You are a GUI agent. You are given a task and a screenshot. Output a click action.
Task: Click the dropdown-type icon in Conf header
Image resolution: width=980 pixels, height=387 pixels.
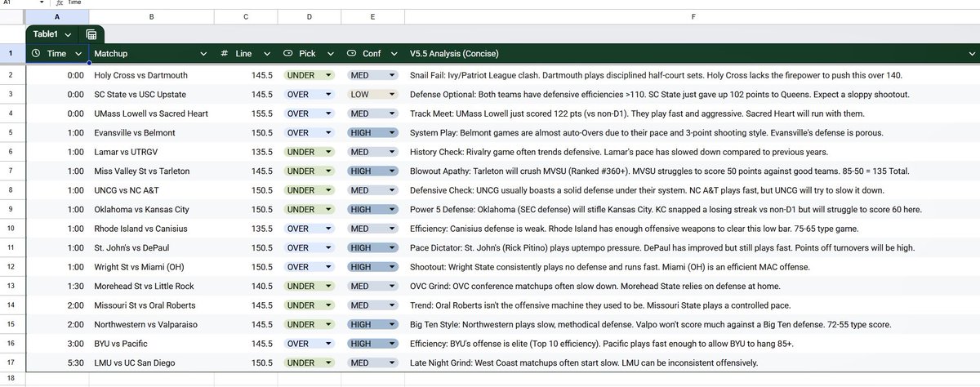click(x=352, y=53)
